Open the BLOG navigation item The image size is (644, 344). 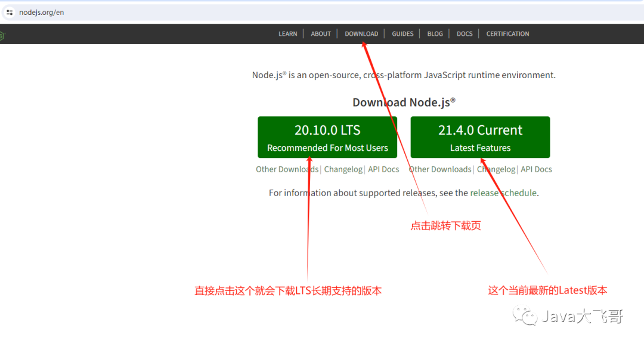point(435,33)
